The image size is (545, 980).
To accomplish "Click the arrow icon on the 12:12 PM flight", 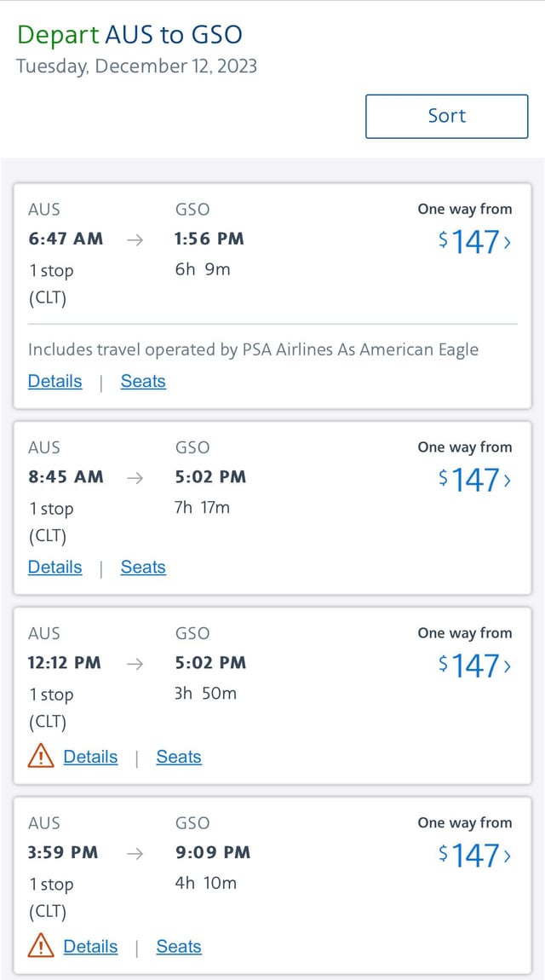I will [137, 664].
